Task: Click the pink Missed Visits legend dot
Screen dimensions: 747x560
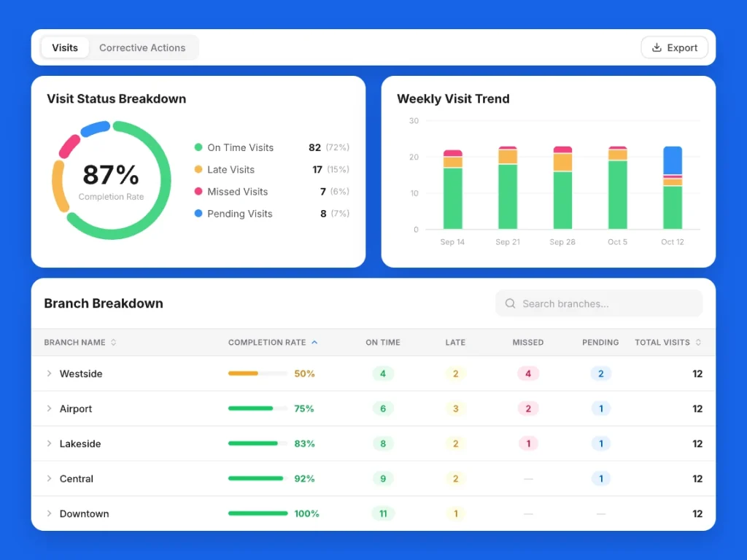Action: click(198, 192)
